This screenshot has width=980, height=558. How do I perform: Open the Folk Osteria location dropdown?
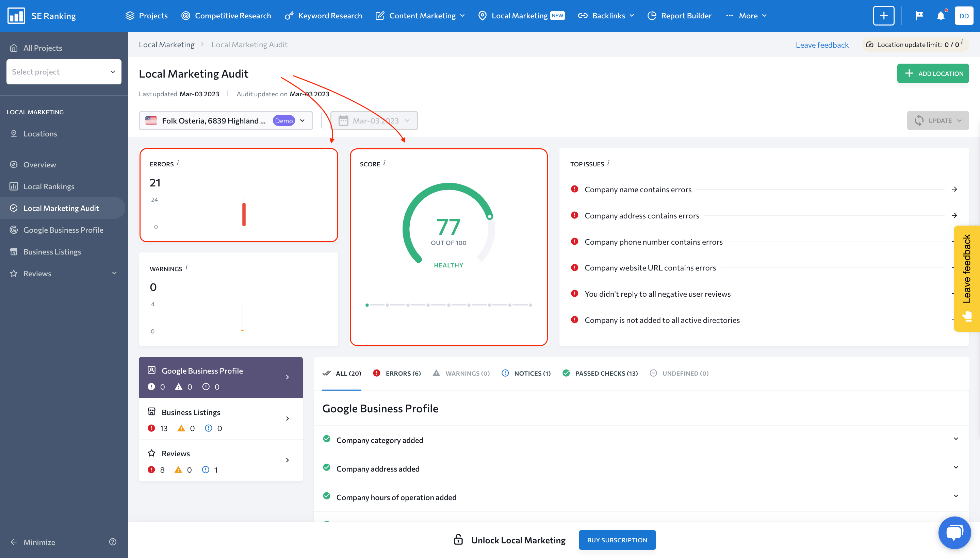click(226, 121)
